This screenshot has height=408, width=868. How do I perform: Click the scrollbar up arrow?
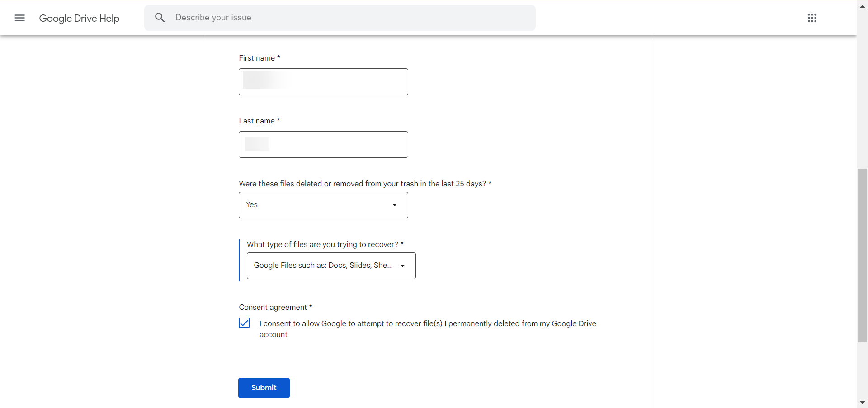pos(862,6)
